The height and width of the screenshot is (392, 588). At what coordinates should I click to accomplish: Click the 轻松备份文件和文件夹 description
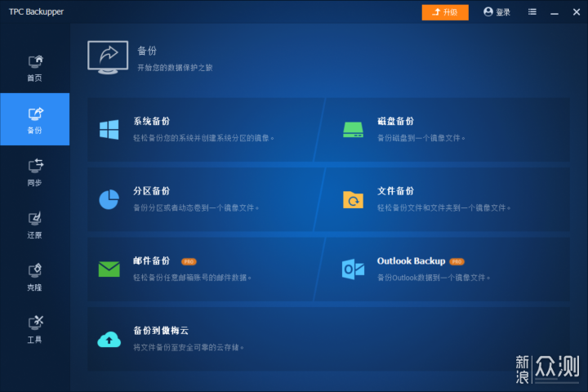444,207
